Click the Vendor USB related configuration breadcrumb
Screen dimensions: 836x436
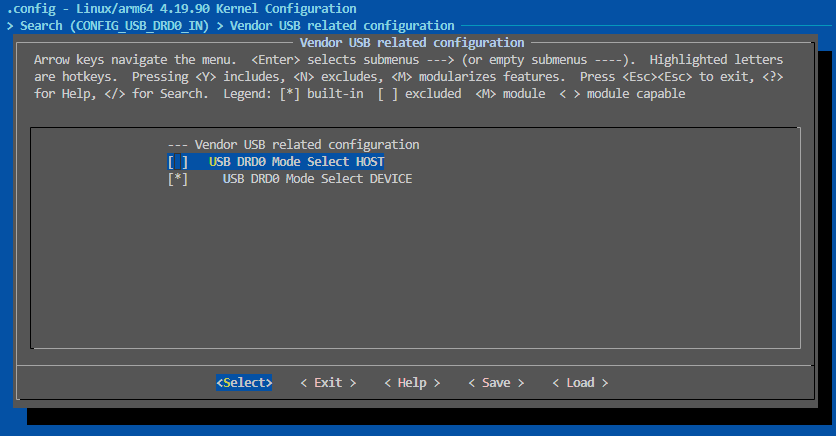click(342, 26)
